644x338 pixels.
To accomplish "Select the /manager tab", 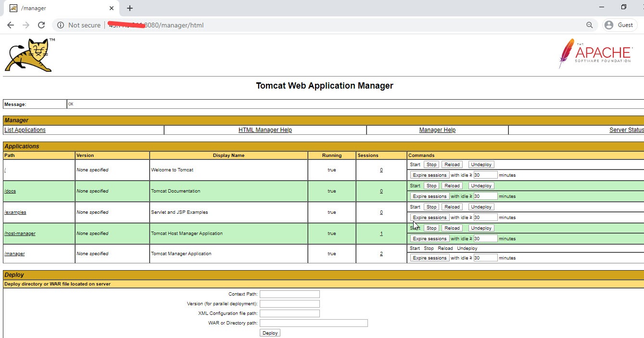I will 62,8.
